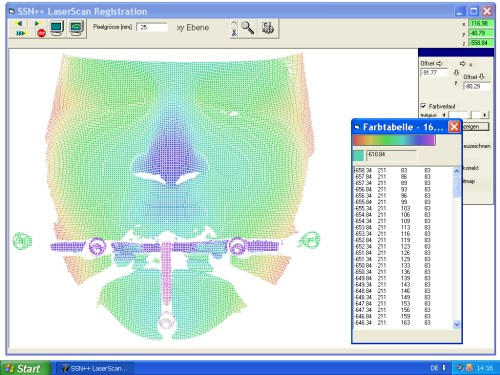Click the red stop icon
This screenshot has height=375, width=500.
click(41, 33)
